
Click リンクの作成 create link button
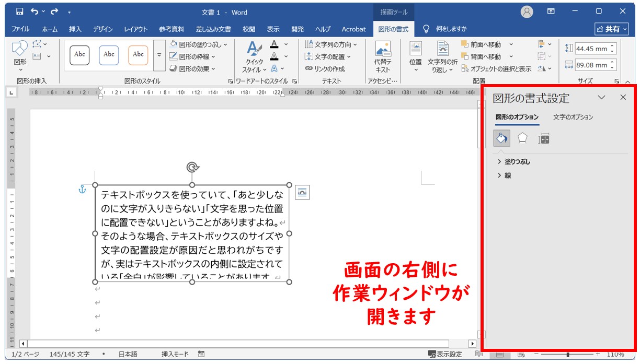click(x=325, y=68)
